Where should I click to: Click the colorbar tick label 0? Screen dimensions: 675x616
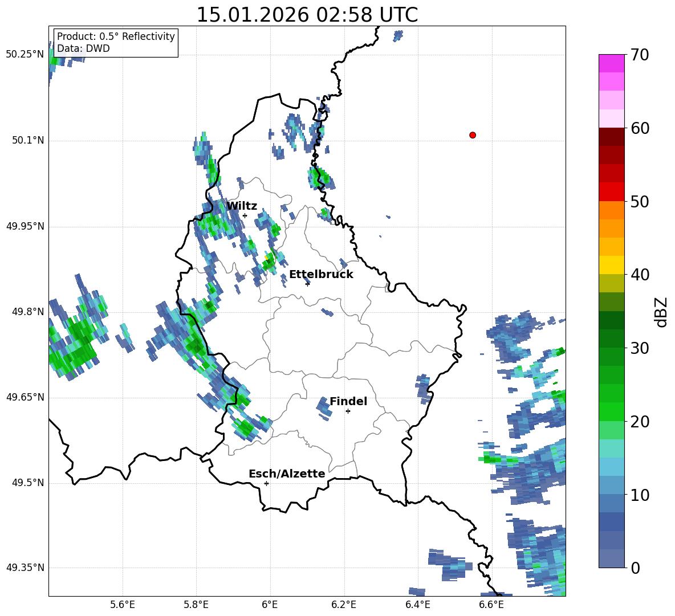click(x=635, y=568)
